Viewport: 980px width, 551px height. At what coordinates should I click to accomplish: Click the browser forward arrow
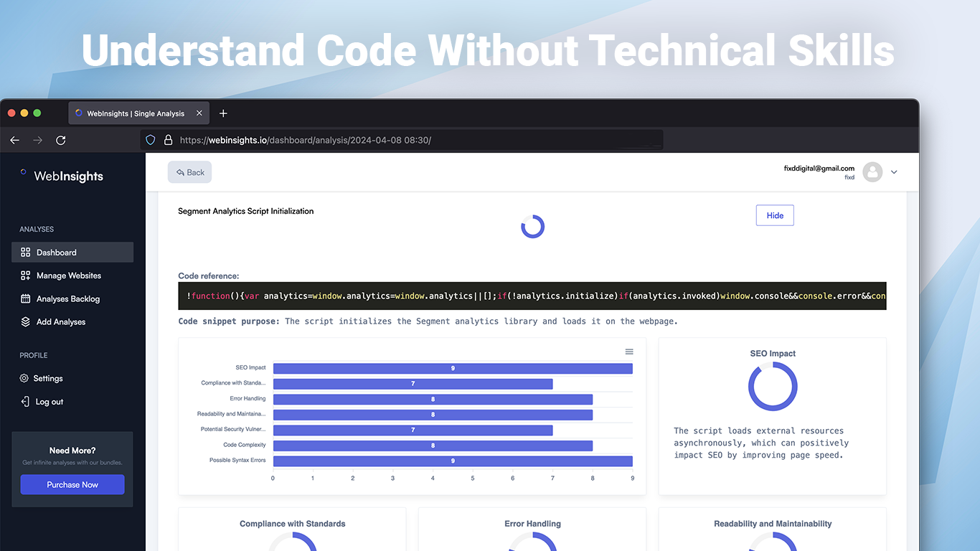[x=37, y=140]
